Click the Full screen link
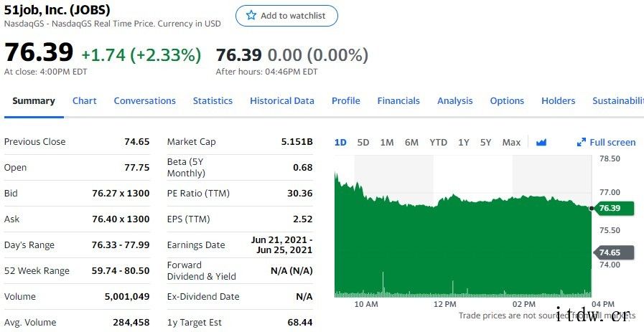This screenshot has height=332, width=644. point(612,142)
